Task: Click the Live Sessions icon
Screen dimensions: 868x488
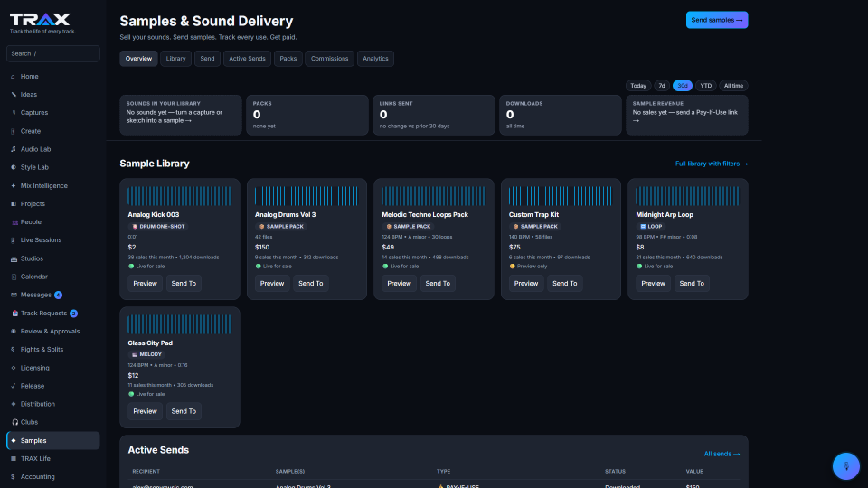Action: pos(14,240)
